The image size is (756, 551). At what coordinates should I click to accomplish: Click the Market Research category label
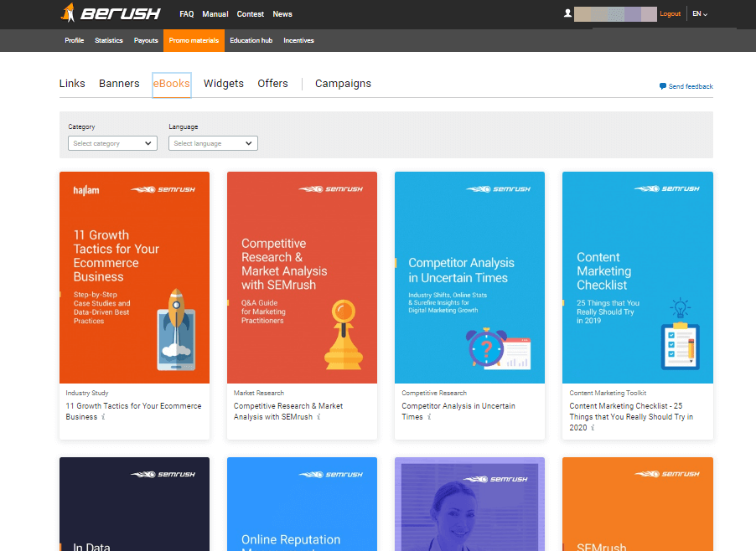[258, 393]
